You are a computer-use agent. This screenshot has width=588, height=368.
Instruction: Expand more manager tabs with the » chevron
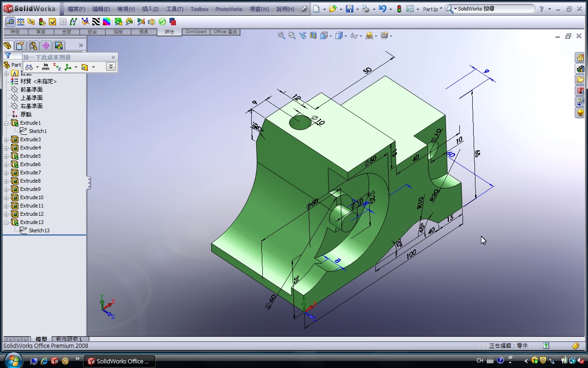(x=81, y=45)
